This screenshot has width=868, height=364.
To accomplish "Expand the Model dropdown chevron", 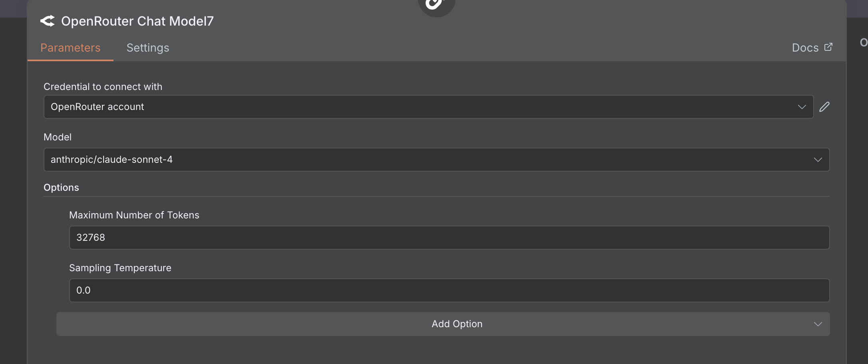I will point(818,160).
